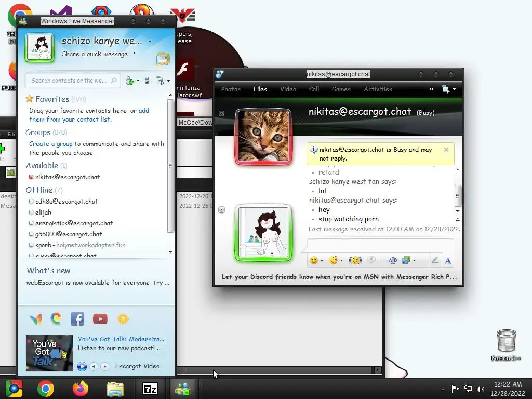
Task: Select Call in the chat toolbar
Action: pos(314,89)
